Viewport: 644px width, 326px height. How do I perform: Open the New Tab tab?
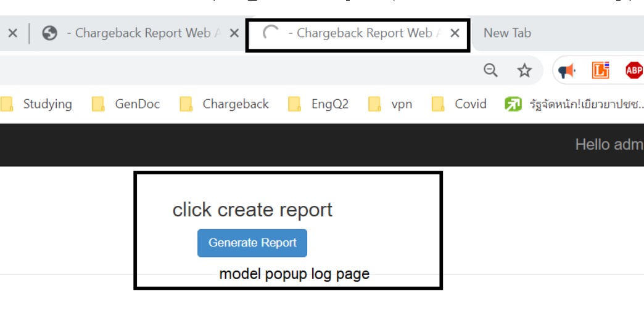tap(507, 33)
